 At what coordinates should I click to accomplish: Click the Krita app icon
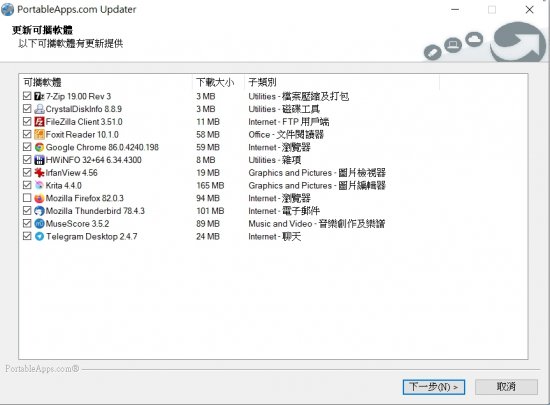(x=39, y=185)
